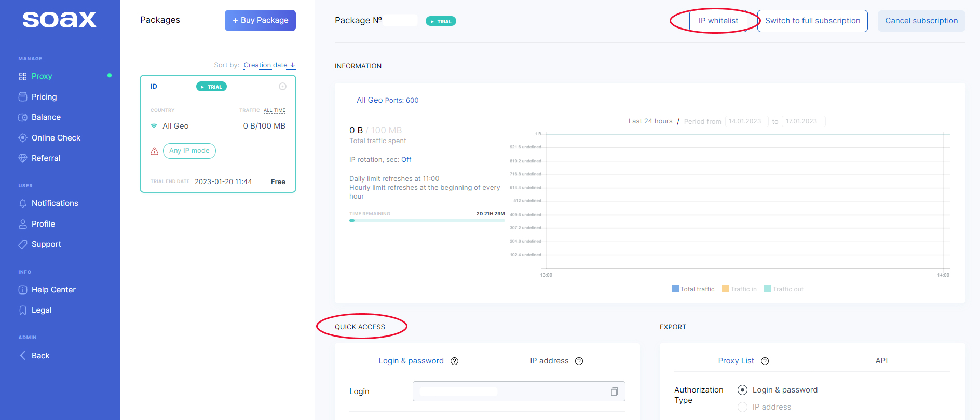Click the package card options circle icon
Screen dimensions: 980x420
(282, 87)
